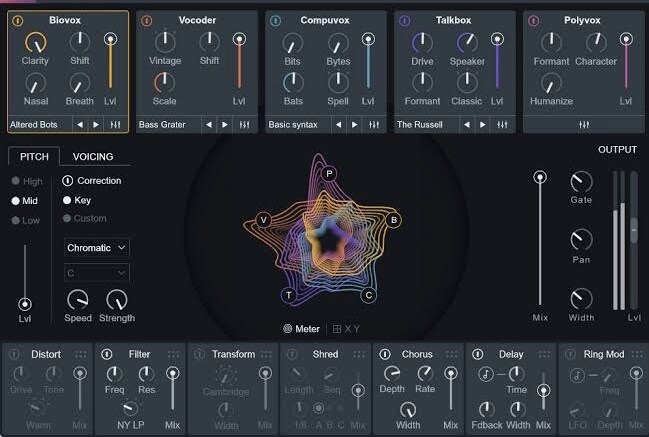Viewport: 649px width, 437px height.
Task: Select the Mid pitch range
Action: pyautogui.click(x=25, y=201)
